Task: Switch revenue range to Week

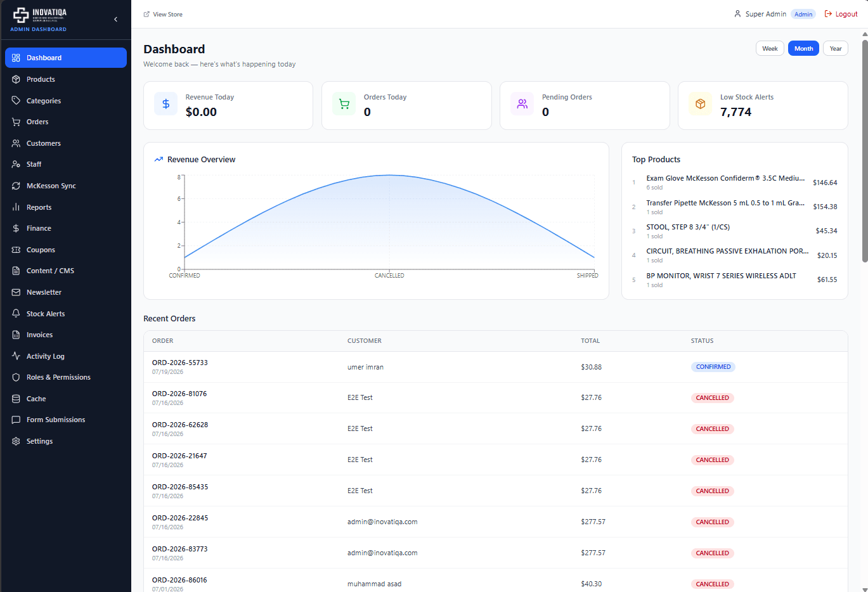Action: click(770, 49)
